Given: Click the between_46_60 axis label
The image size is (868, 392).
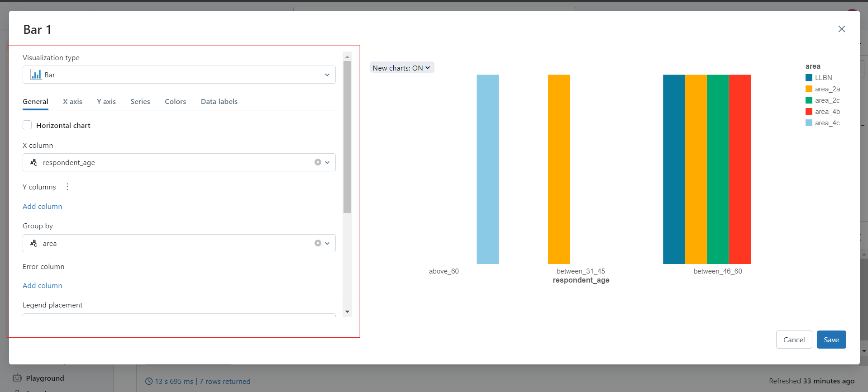Looking at the screenshot, I should coord(718,271).
